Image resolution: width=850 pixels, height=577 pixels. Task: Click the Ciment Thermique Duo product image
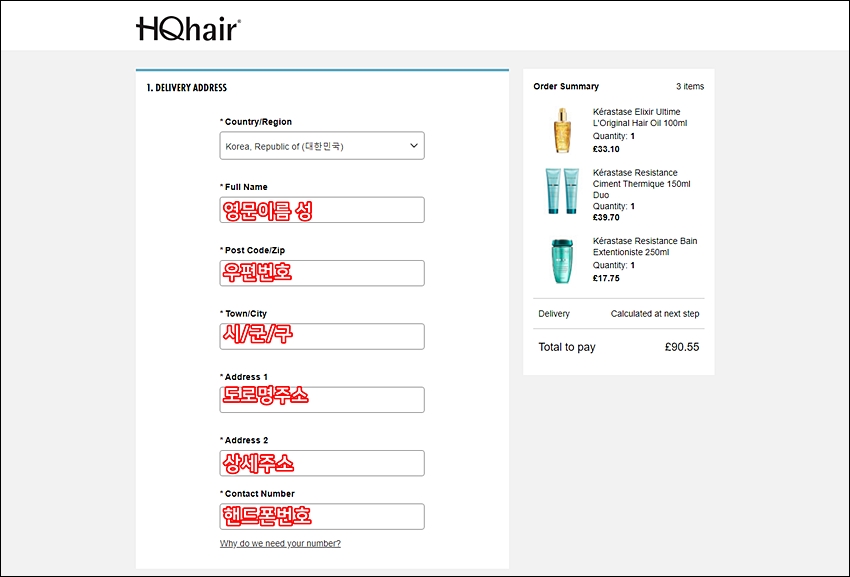[x=562, y=191]
